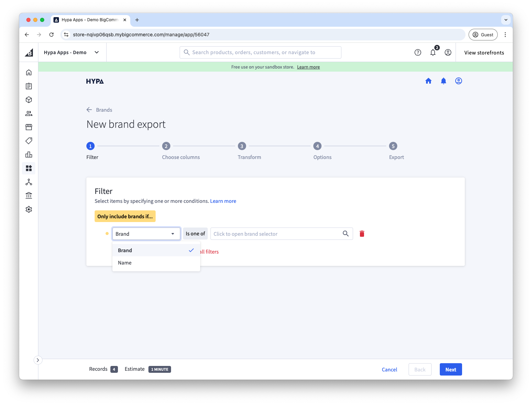
Task: Select the Apps icon in the sidebar
Action: click(28, 168)
